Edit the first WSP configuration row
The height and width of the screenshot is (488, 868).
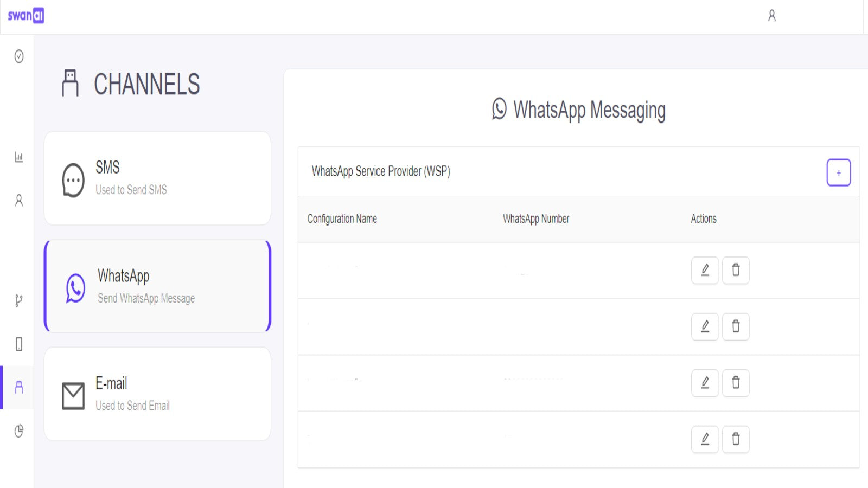point(705,270)
